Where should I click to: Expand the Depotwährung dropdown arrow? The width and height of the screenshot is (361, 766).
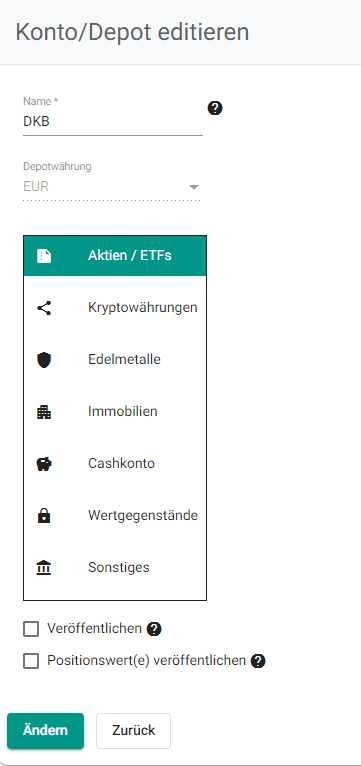tap(194, 187)
